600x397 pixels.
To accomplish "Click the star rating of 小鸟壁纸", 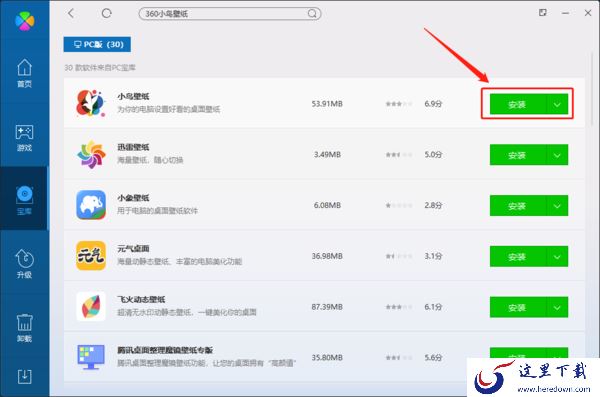I will (x=399, y=104).
